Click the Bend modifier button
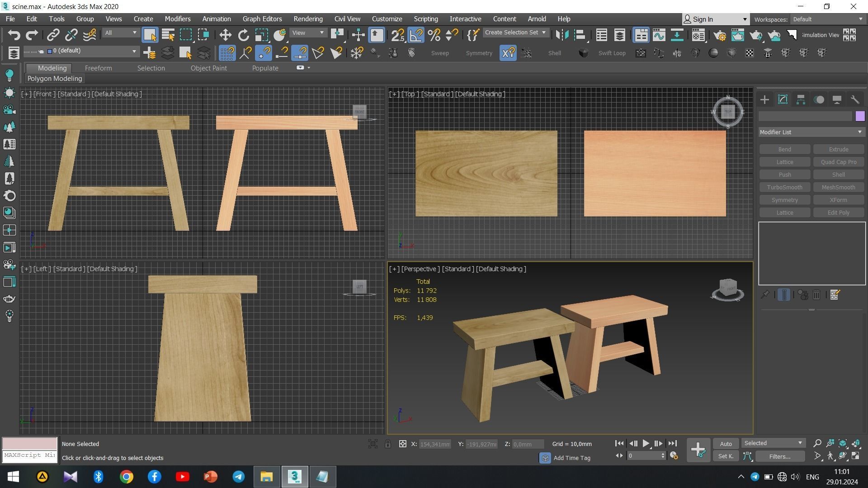 (x=784, y=150)
